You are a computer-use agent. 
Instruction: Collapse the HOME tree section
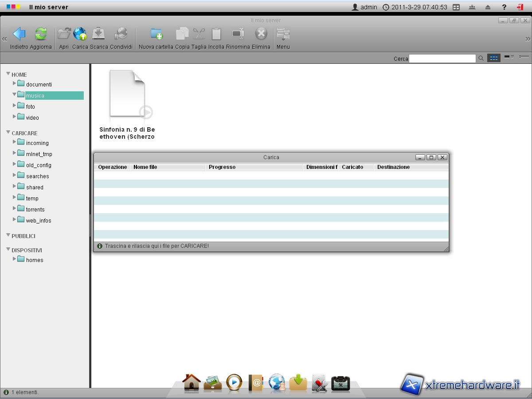(8, 74)
